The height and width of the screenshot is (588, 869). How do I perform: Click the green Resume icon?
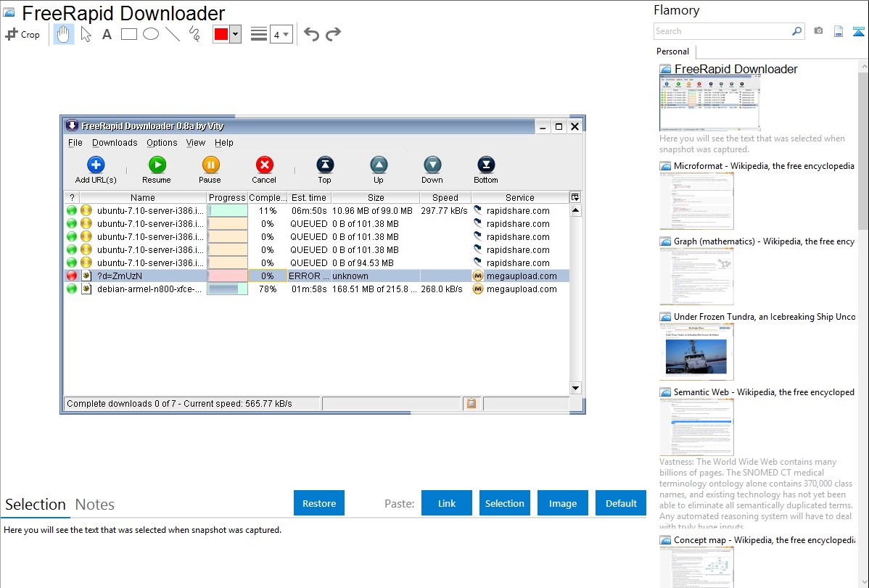coord(157,165)
